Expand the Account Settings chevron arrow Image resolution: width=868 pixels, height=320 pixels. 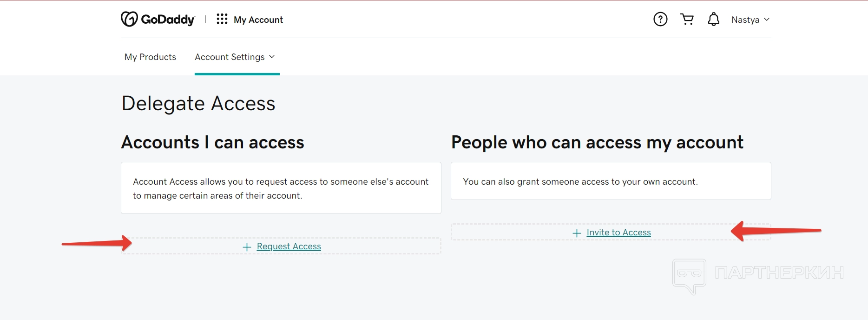(x=272, y=57)
